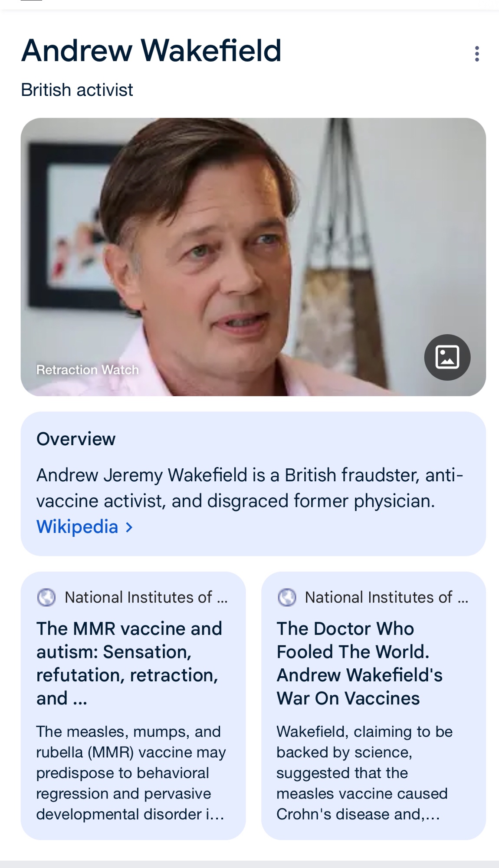Viewport: 499px width, 868px height.
Task: Click globe icon on Doctor Who Fooled card
Action: click(287, 597)
